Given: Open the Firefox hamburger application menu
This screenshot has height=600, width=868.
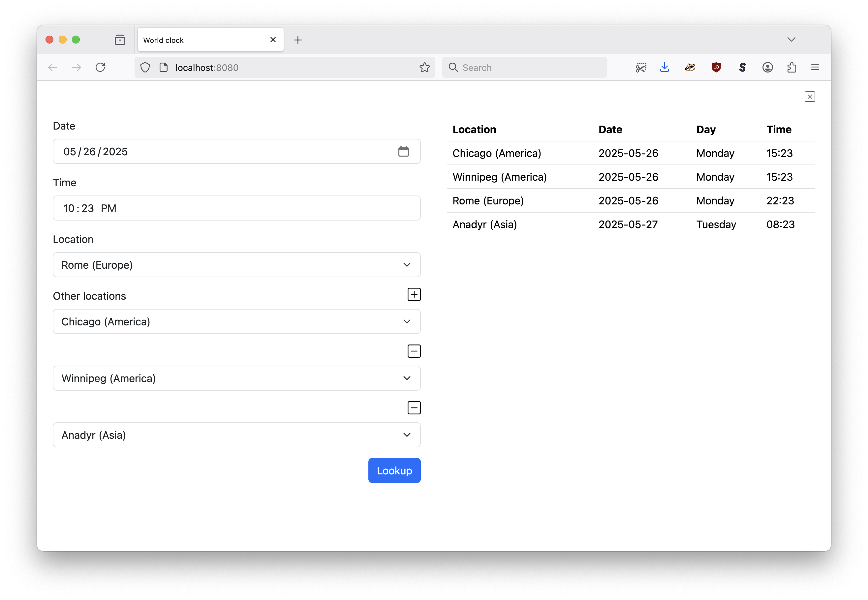Looking at the screenshot, I should point(815,68).
